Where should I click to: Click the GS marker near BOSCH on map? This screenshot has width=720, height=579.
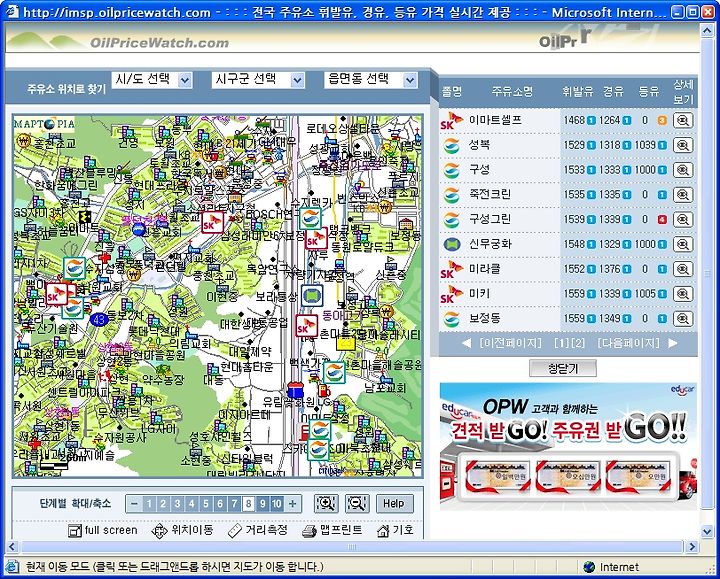tap(310, 218)
